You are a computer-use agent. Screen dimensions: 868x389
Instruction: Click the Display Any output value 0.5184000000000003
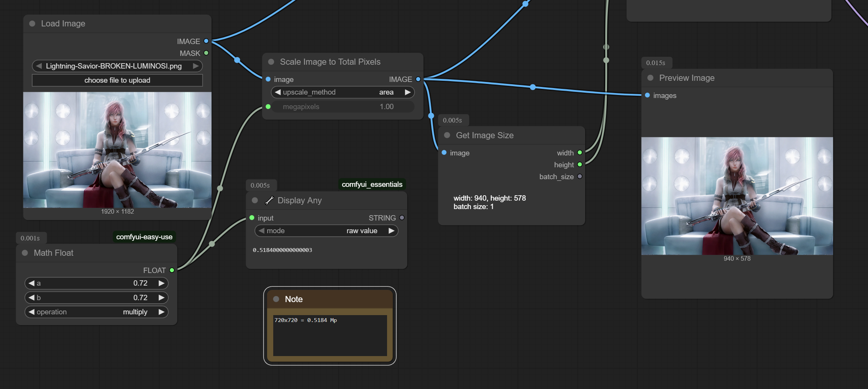coord(282,250)
